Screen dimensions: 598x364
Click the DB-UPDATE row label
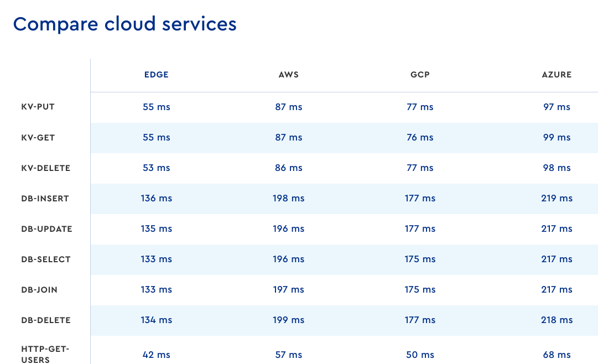pos(46,229)
